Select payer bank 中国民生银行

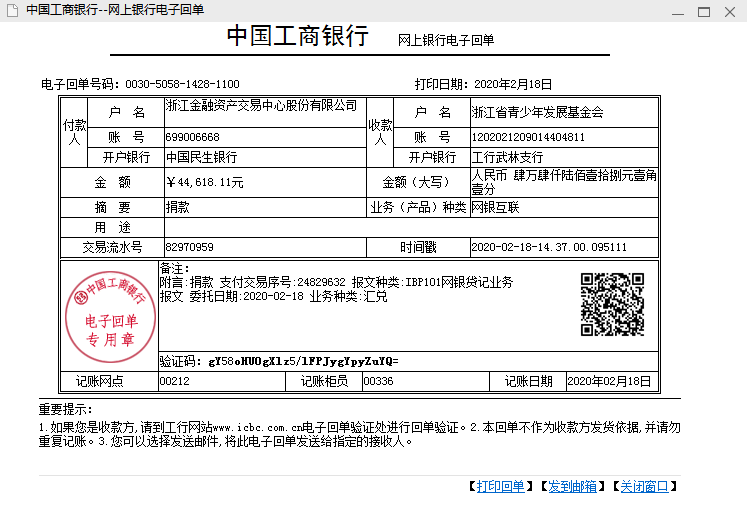point(201,157)
